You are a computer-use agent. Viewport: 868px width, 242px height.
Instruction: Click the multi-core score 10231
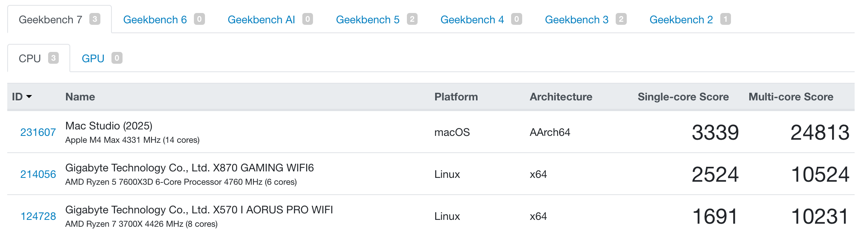pos(820,216)
